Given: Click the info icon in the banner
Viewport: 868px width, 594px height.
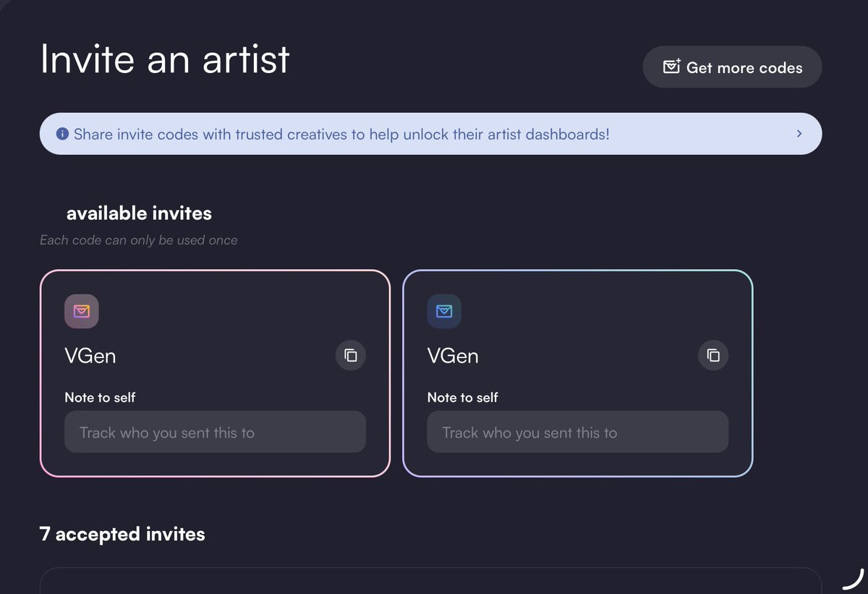Looking at the screenshot, I should coord(62,134).
